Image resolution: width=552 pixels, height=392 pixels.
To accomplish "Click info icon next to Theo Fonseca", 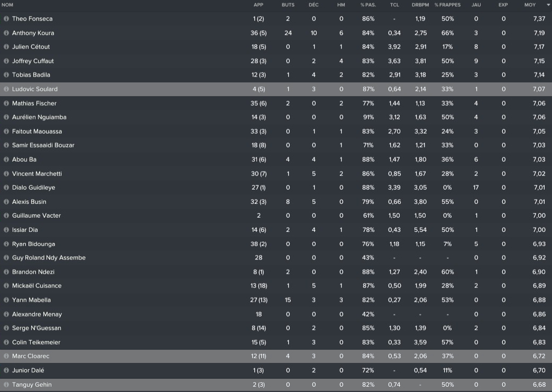I will point(6,19).
